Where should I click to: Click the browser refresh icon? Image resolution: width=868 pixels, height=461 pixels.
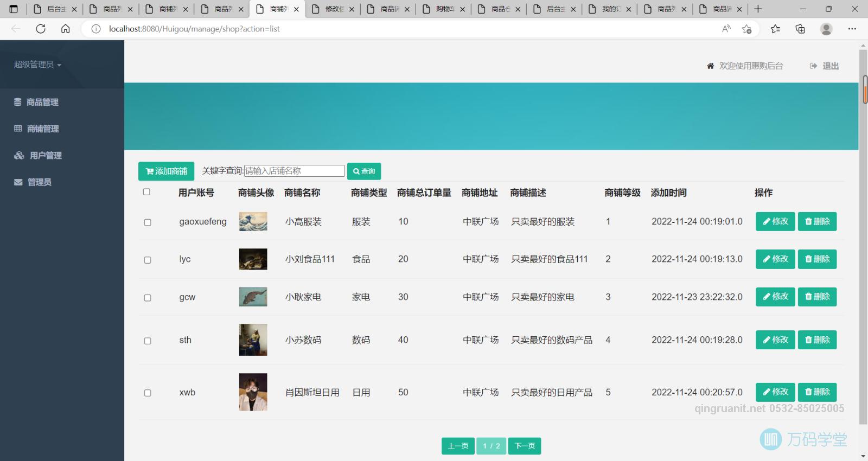coord(41,29)
